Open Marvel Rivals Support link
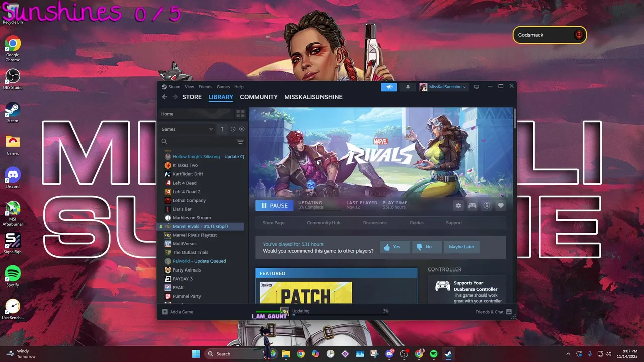 coord(454,223)
